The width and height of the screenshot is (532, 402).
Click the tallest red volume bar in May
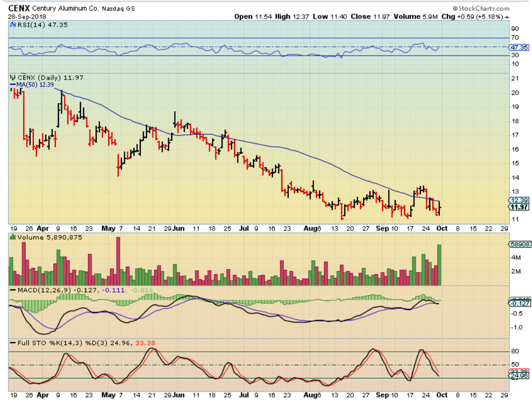click(x=118, y=261)
